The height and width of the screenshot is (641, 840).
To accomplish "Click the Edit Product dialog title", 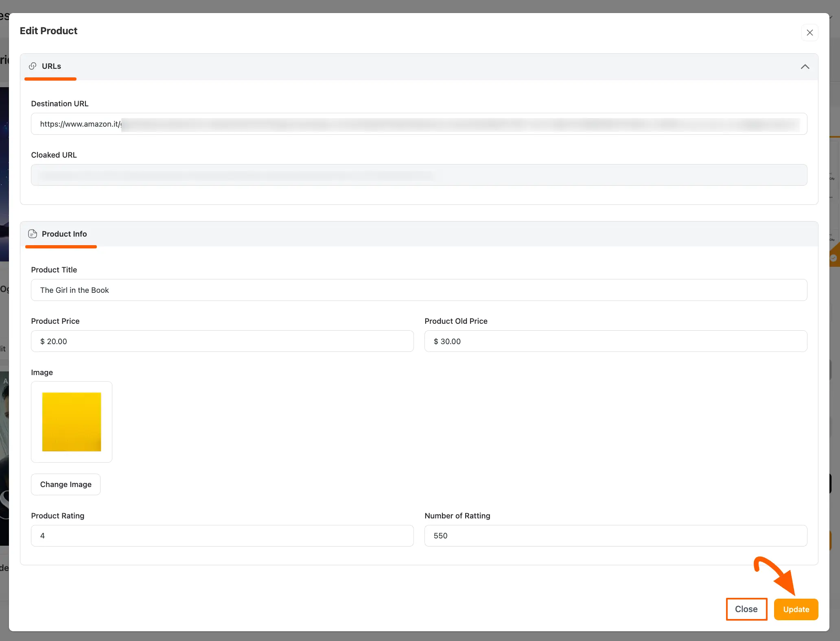I will coord(48,31).
